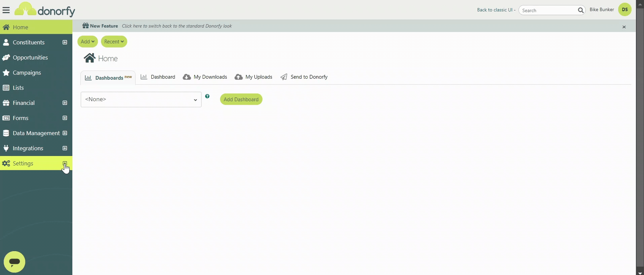Click the Lists icon in sidebar

tap(6, 88)
